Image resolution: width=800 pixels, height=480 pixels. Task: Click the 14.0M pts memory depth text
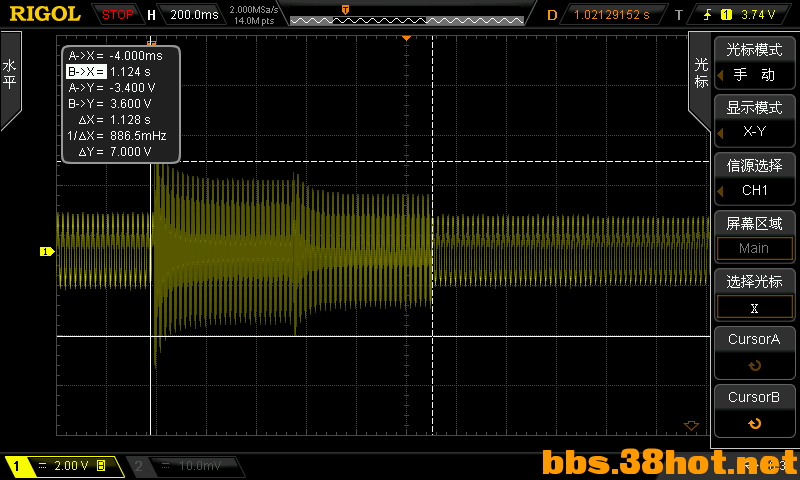tap(254, 21)
